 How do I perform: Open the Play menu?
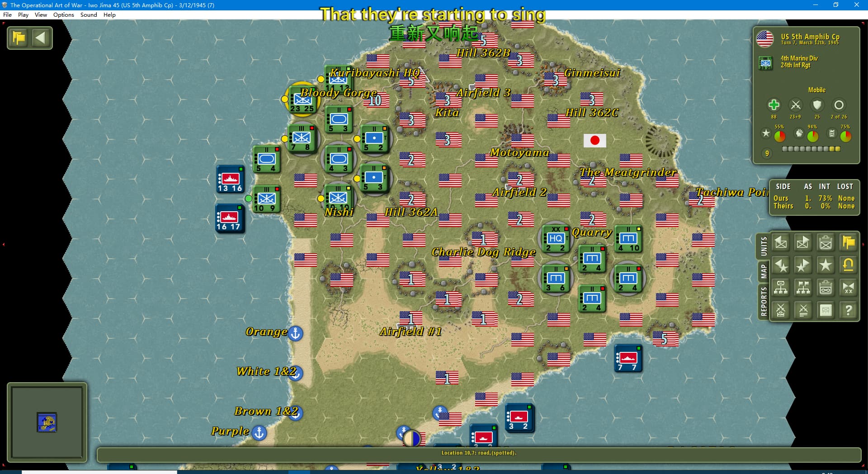click(23, 14)
